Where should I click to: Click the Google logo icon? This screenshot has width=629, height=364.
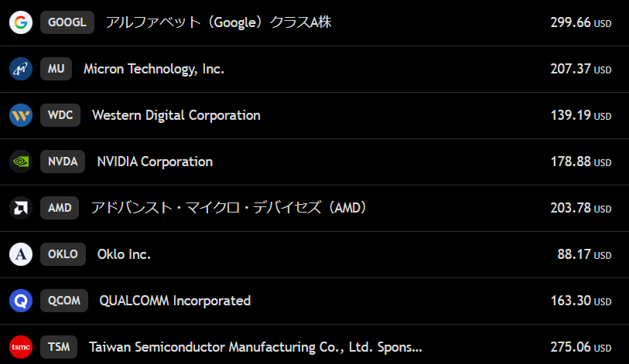pyautogui.click(x=21, y=22)
